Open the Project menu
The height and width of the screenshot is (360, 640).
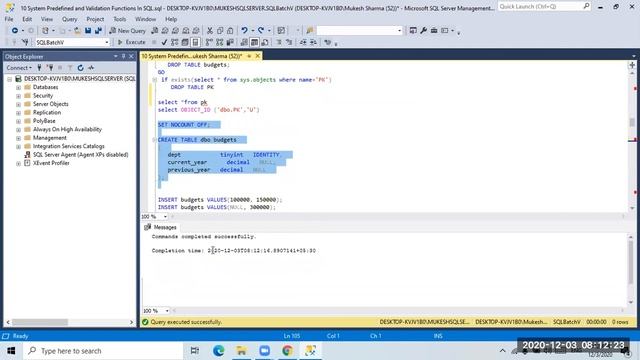95,19
